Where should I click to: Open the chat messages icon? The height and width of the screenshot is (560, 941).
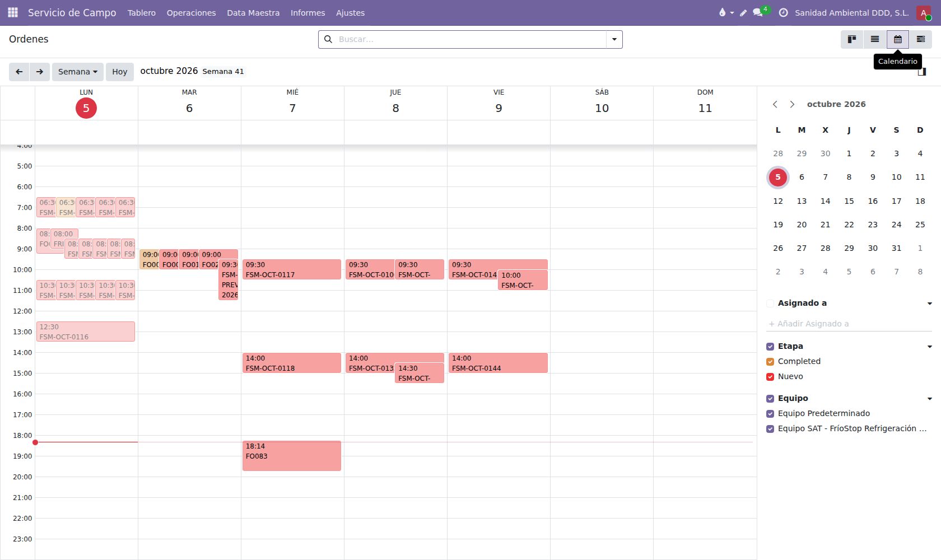758,12
